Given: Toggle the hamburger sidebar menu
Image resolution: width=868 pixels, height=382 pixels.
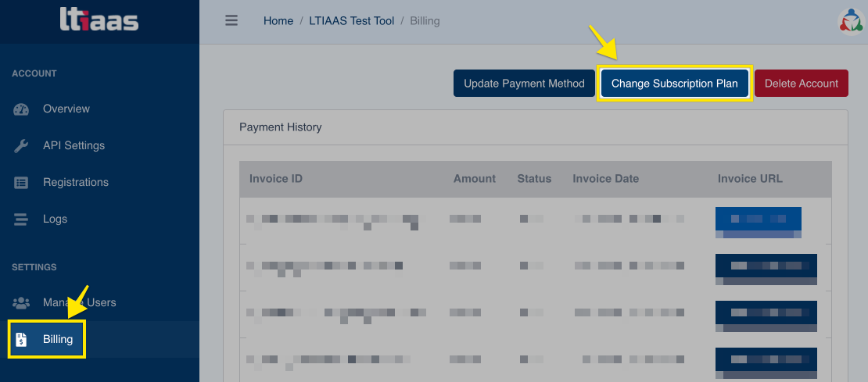Looking at the screenshot, I should pyautogui.click(x=231, y=21).
